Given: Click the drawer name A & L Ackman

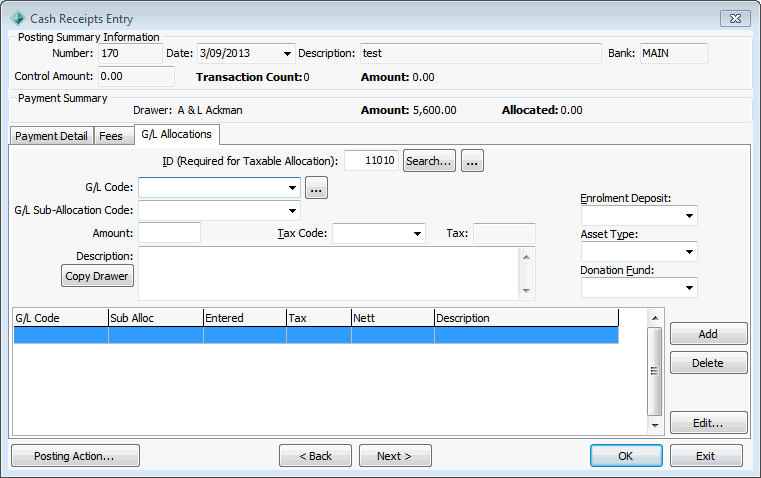Looking at the screenshot, I should (x=210, y=110).
